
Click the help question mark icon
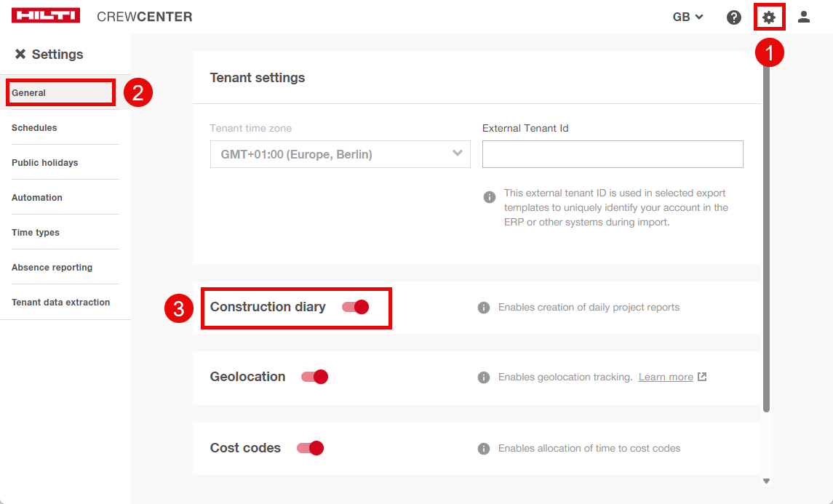(x=734, y=17)
